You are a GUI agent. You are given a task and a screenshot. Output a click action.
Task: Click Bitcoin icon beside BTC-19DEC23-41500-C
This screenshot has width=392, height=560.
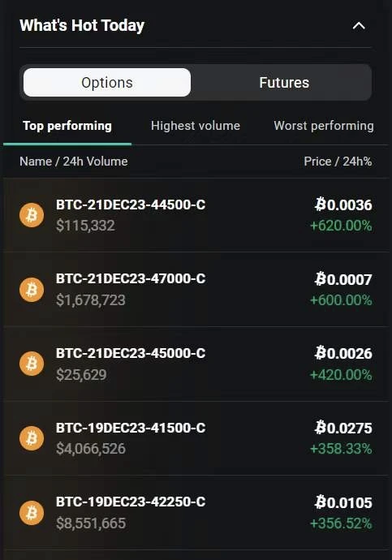(32, 438)
